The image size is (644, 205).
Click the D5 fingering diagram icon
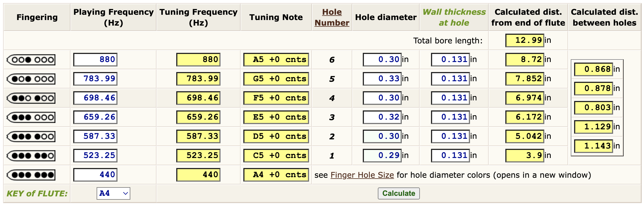click(31, 137)
